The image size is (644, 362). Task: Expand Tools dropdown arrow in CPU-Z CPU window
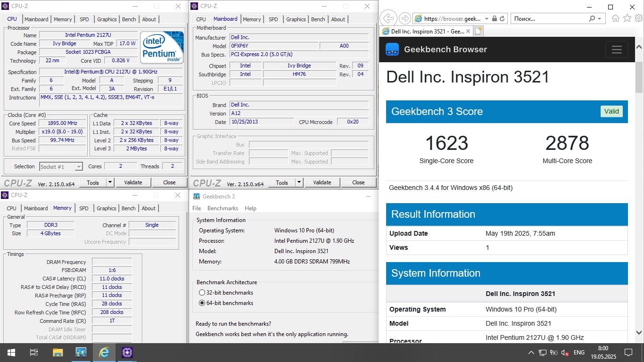point(110,182)
